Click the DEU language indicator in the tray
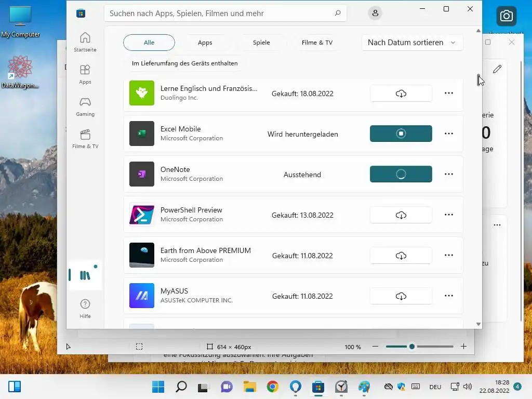Screen dimensions: 532x399 435,387
